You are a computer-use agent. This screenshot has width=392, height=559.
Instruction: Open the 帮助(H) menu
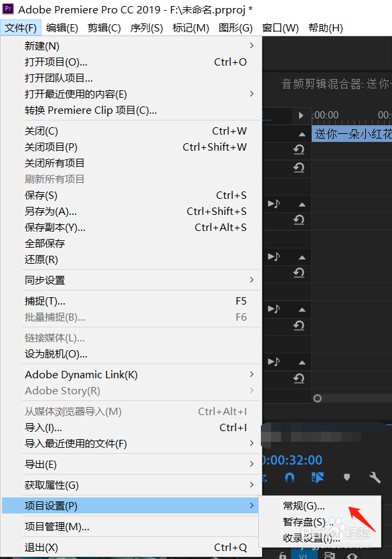pos(325,28)
